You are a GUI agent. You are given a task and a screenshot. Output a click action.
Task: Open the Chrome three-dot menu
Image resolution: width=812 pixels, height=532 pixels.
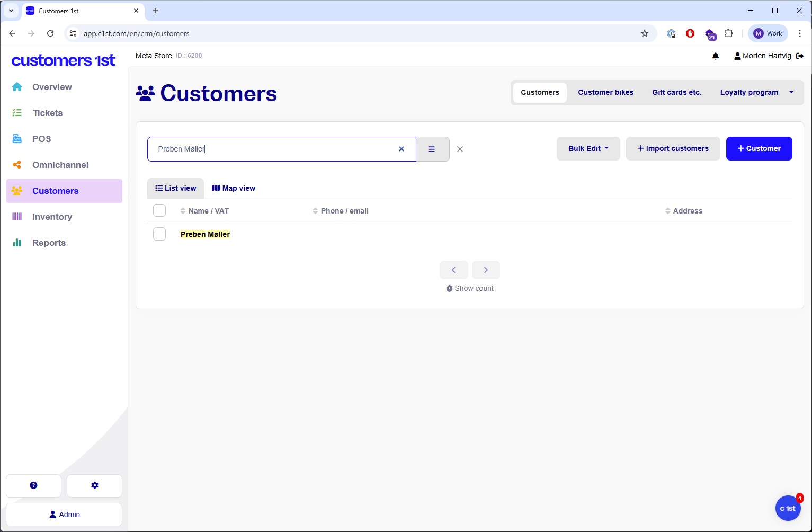[800, 33]
